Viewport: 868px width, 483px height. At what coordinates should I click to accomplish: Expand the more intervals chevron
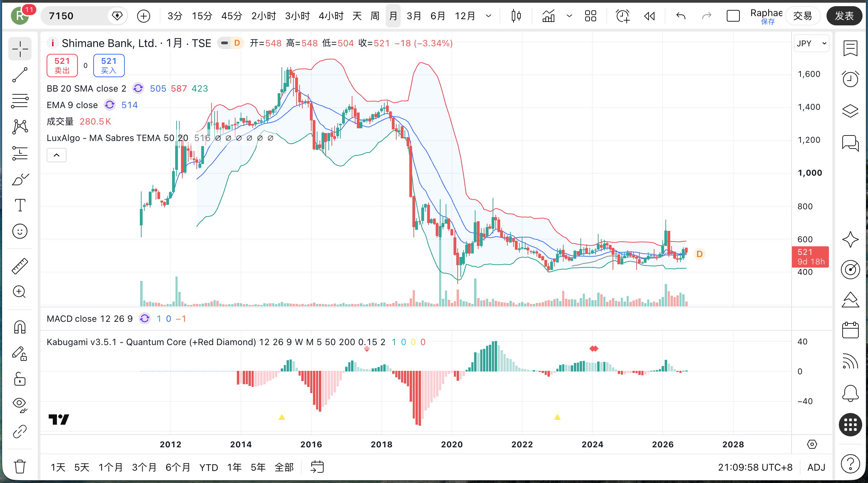(x=489, y=16)
